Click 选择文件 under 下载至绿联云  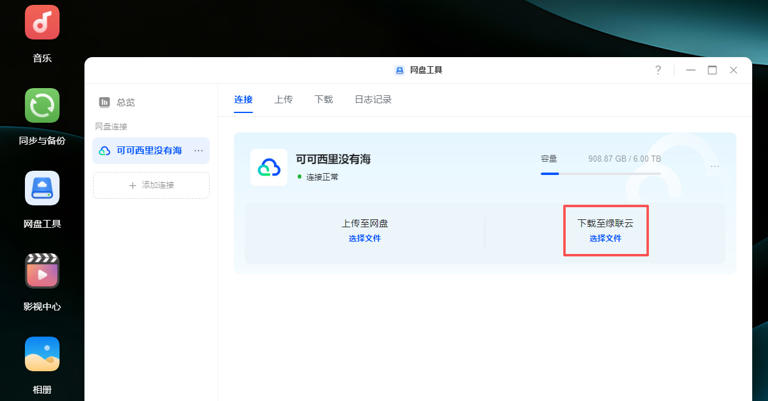[x=605, y=238]
